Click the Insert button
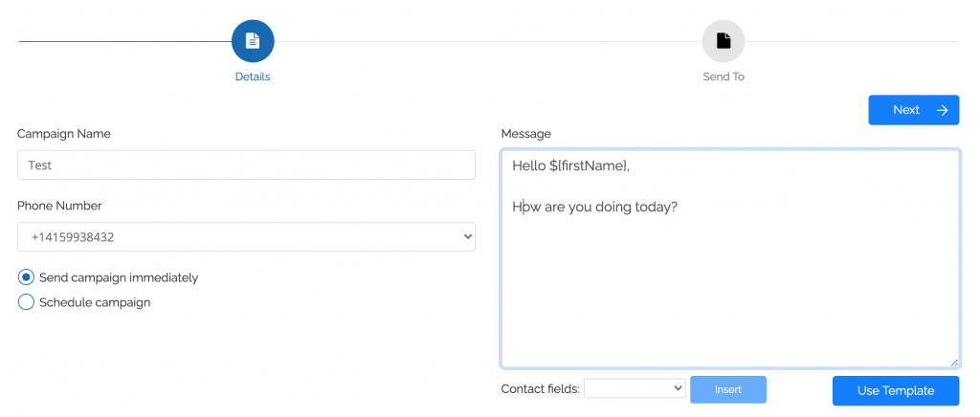The height and width of the screenshot is (417, 980). (x=728, y=389)
